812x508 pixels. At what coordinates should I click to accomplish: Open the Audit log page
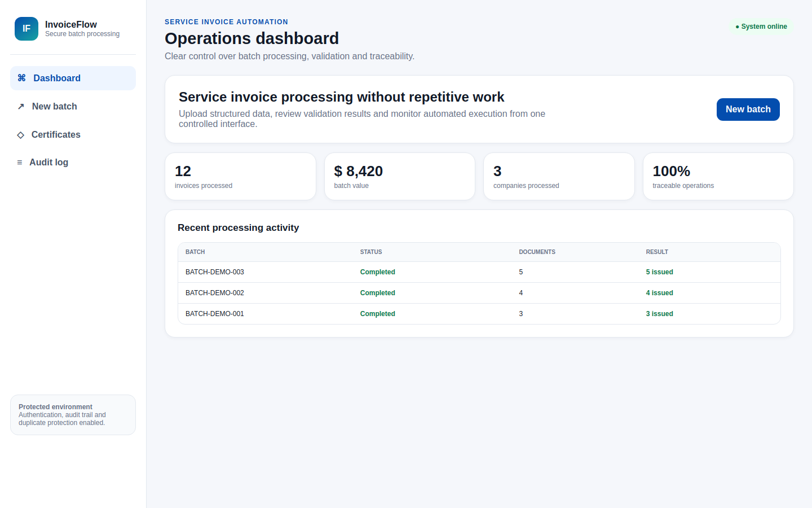pyautogui.click(x=73, y=163)
